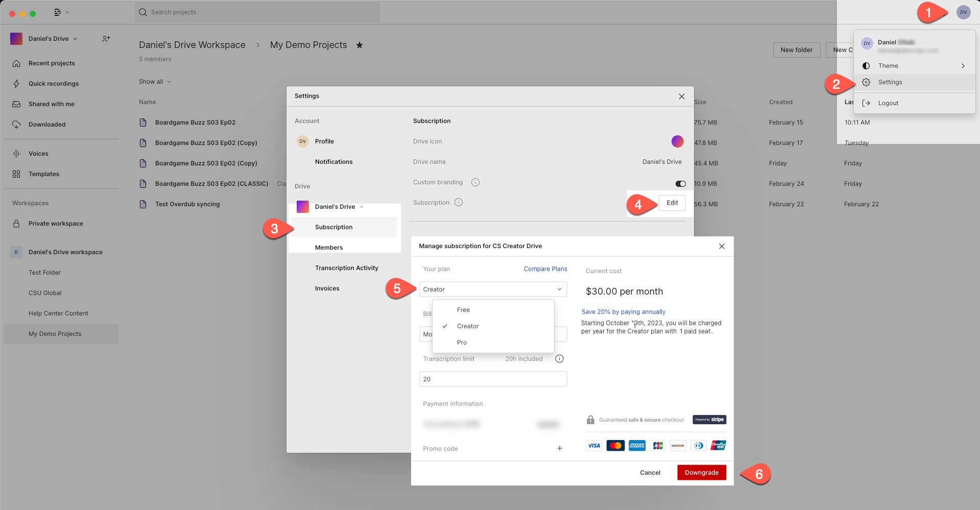Click file icon for Test Overdub syncing
The width and height of the screenshot is (980, 510).
pyautogui.click(x=143, y=204)
